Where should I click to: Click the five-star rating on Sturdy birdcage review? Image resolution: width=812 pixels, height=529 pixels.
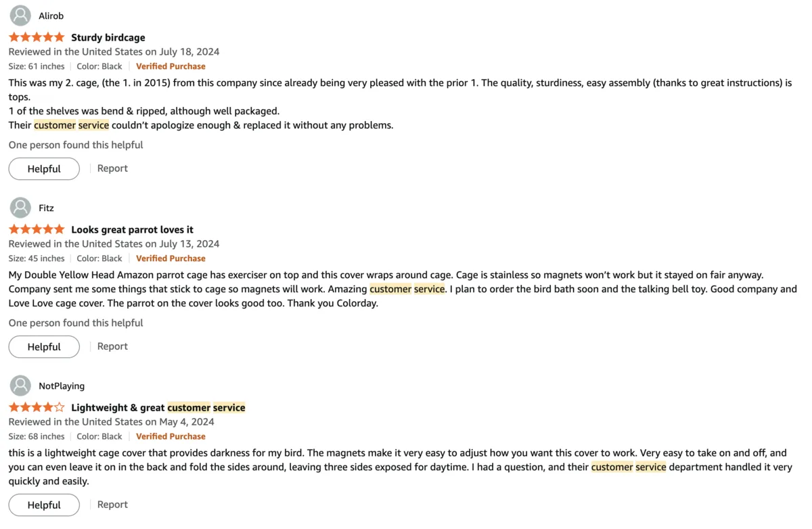[36, 37]
